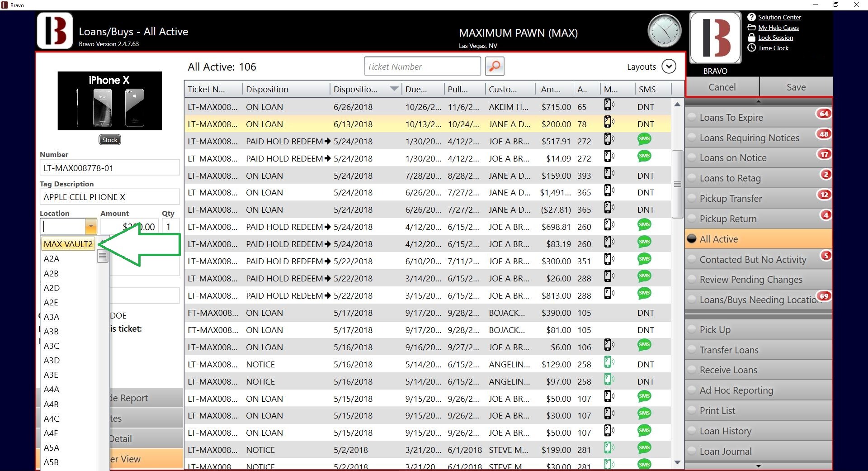Click the ticket search magnifier icon

pyautogui.click(x=495, y=67)
